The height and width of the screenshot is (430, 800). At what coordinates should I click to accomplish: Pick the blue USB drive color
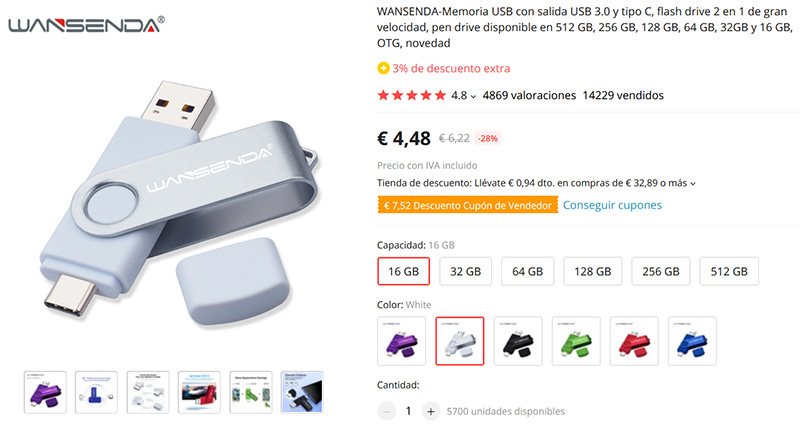pyautogui.click(x=692, y=341)
